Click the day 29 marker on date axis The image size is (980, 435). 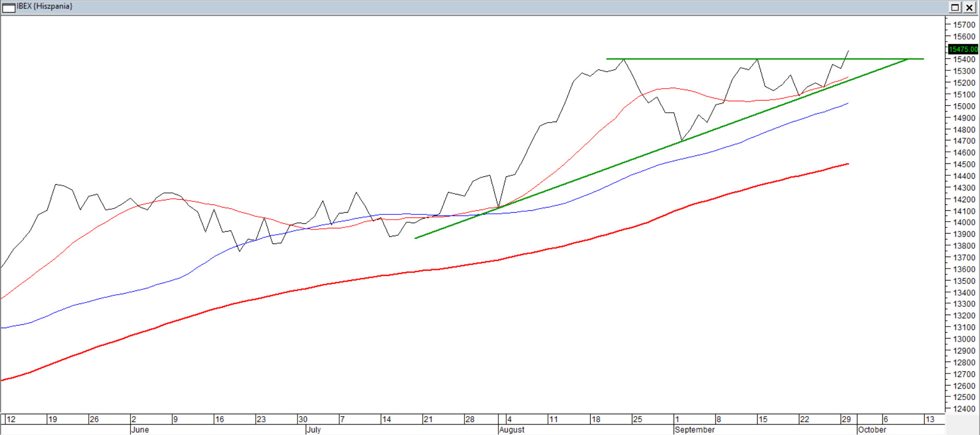pyautogui.click(x=846, y=419)
